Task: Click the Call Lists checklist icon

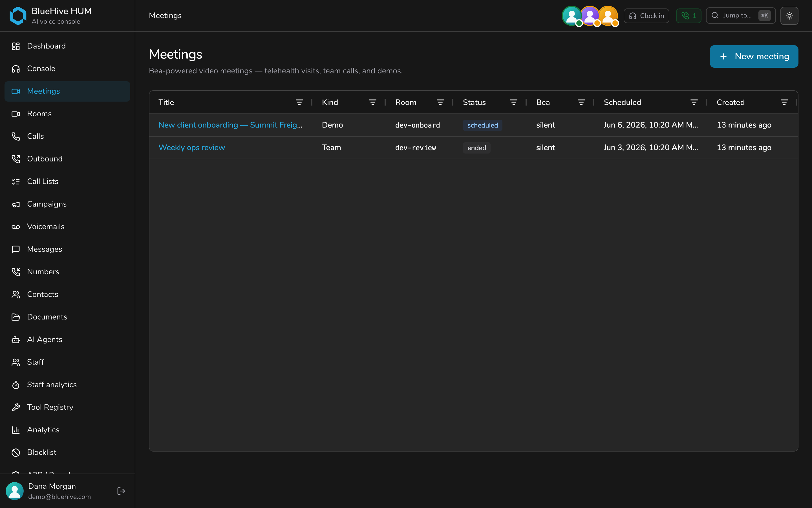Action: pos(16,181)
